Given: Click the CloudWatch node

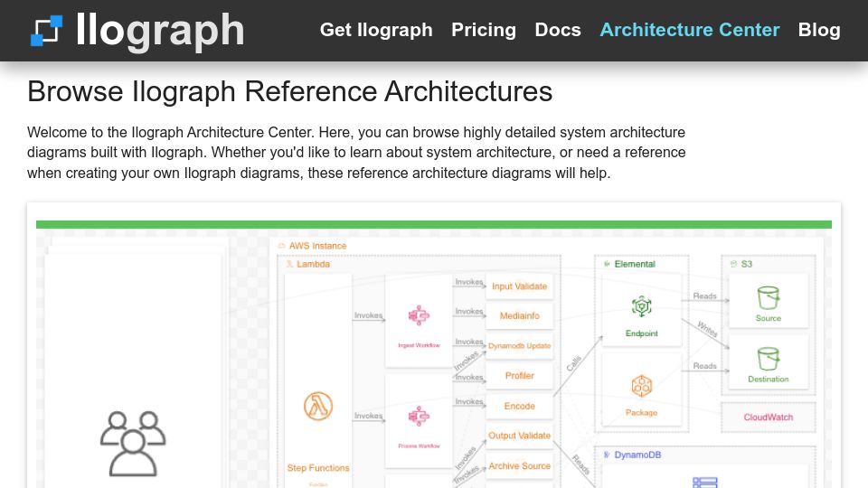Looking at the screenshot, I should tap(769, 418).
